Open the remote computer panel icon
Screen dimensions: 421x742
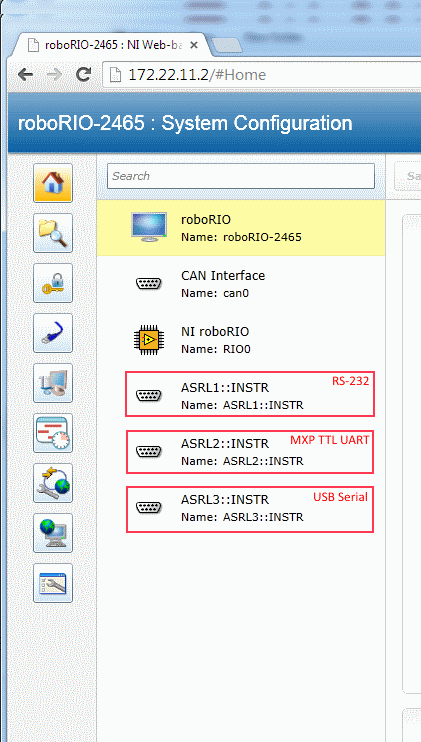point(53,383)
